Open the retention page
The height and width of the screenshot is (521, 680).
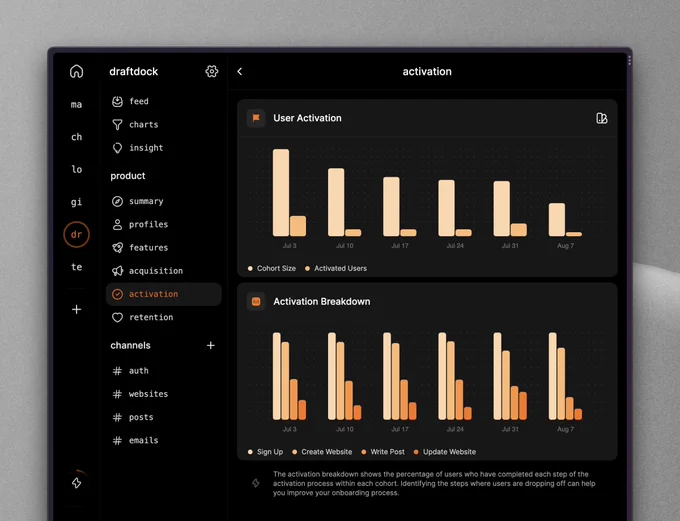coord(163,317)
